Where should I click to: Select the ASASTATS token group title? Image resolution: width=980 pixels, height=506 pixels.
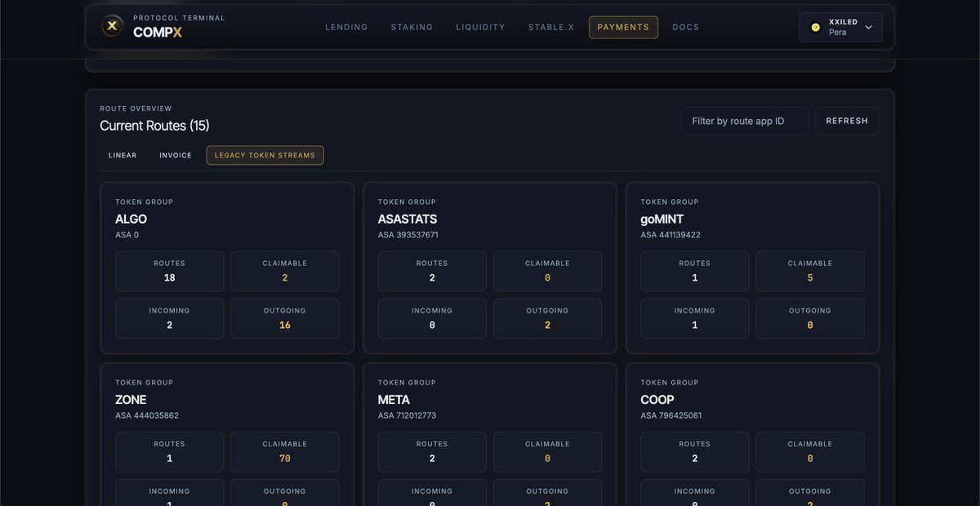click(408, 220)
